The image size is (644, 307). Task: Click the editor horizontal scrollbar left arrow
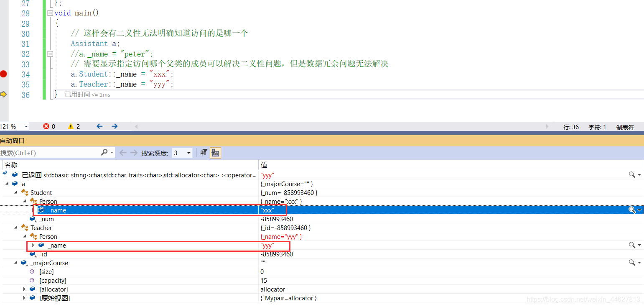click(136, 126)
